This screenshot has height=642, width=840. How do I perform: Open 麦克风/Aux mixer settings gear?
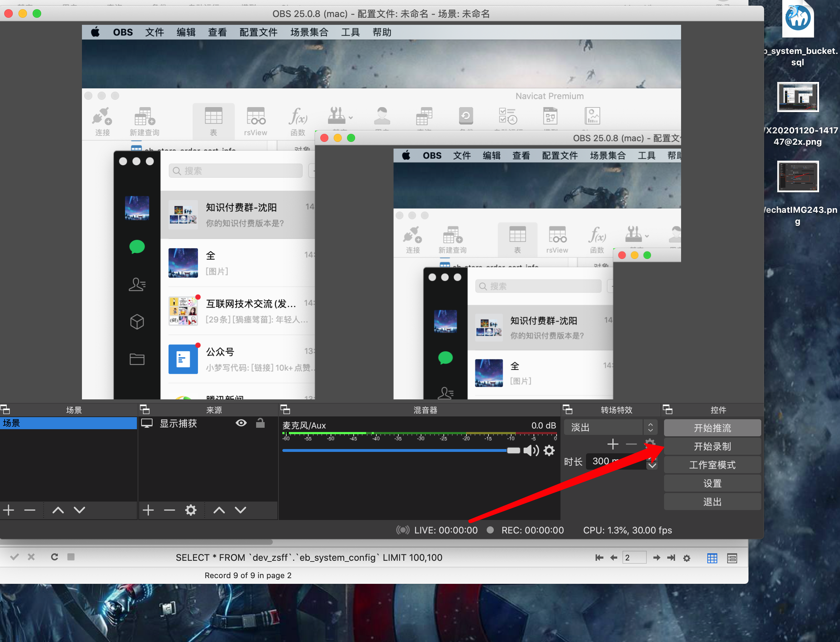(549, 450)
